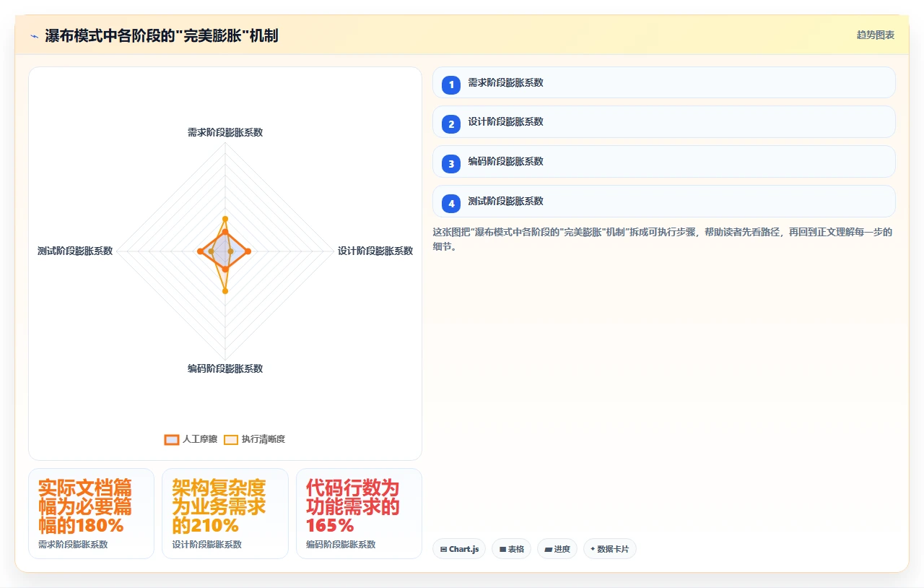This screenshot has width=924, height=588.
Task: Click the rightmost orange radar data point
Action: (x=248, y=251)
